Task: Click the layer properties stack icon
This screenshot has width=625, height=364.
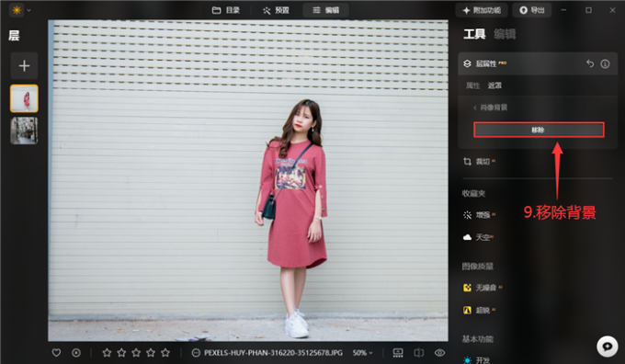Action: (467, 63)
